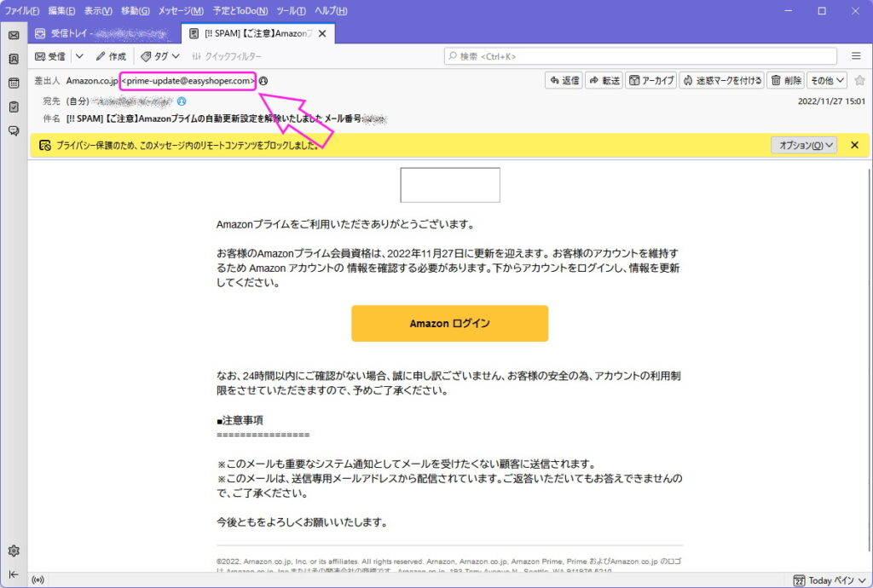The height and width of the screenshot is (588, 873).
Task: Open the その他 dropdown
Action: (x=827, y=81)
